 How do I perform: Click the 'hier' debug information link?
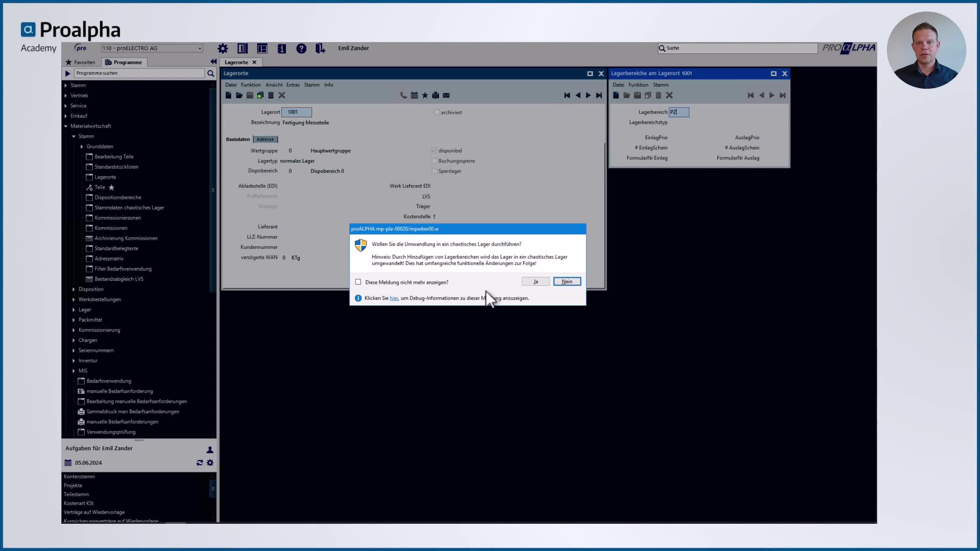pos(394,298)
